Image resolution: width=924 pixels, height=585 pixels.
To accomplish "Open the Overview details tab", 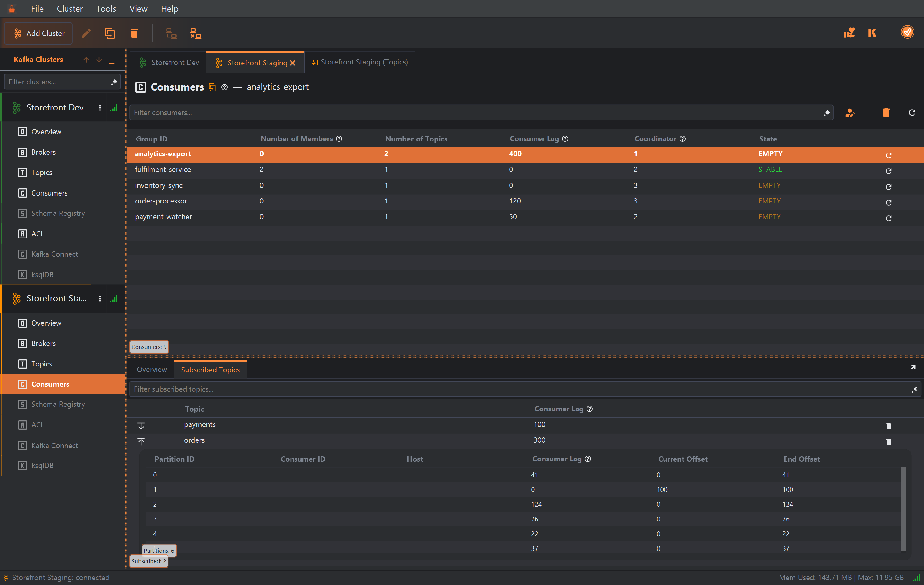I will [x=152, y=369].
